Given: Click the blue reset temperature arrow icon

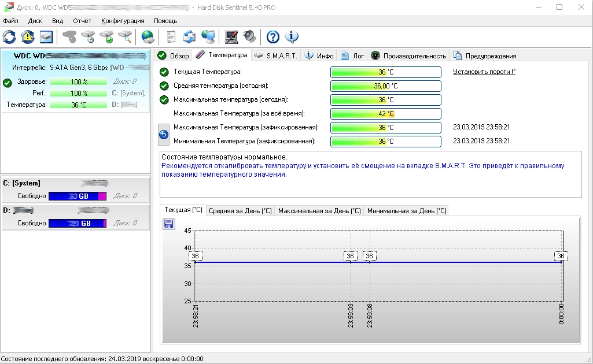Looking at the screenshot, I should point(163,135).
